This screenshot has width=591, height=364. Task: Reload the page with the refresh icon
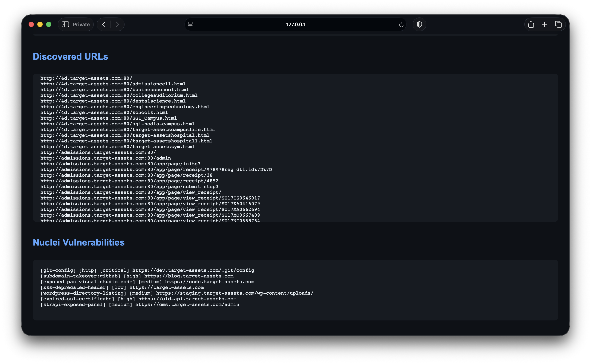[401, 25]
